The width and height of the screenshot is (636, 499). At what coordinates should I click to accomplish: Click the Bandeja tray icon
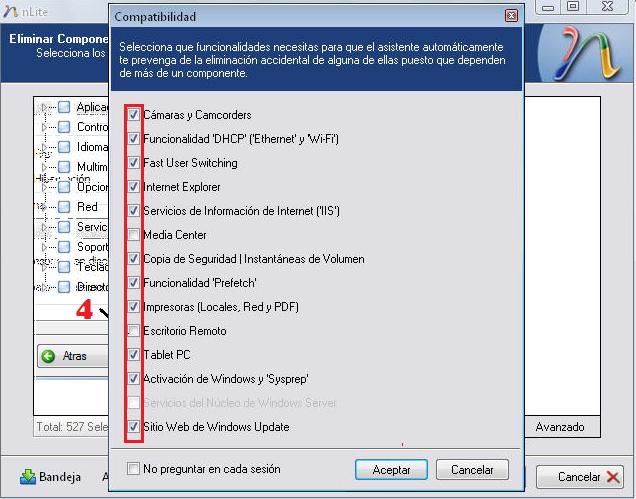tap(28, 477)
